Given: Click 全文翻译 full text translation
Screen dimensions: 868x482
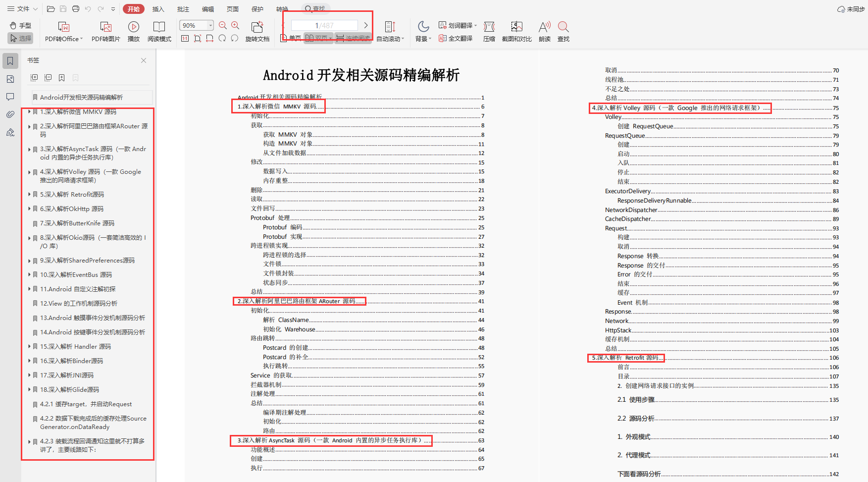Looking at the screenshot, I should point(456,38).
